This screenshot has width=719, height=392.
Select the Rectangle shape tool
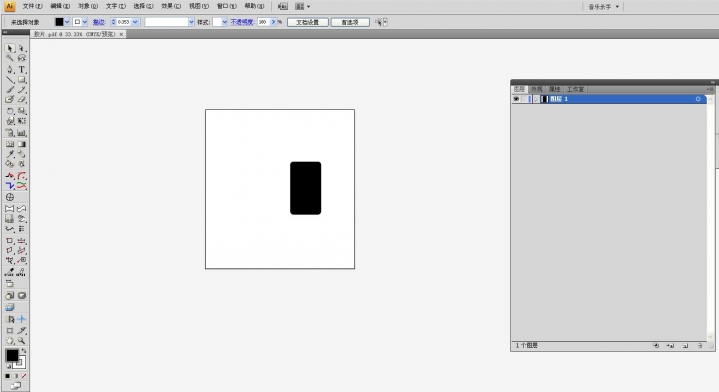[x=22, y=80]
